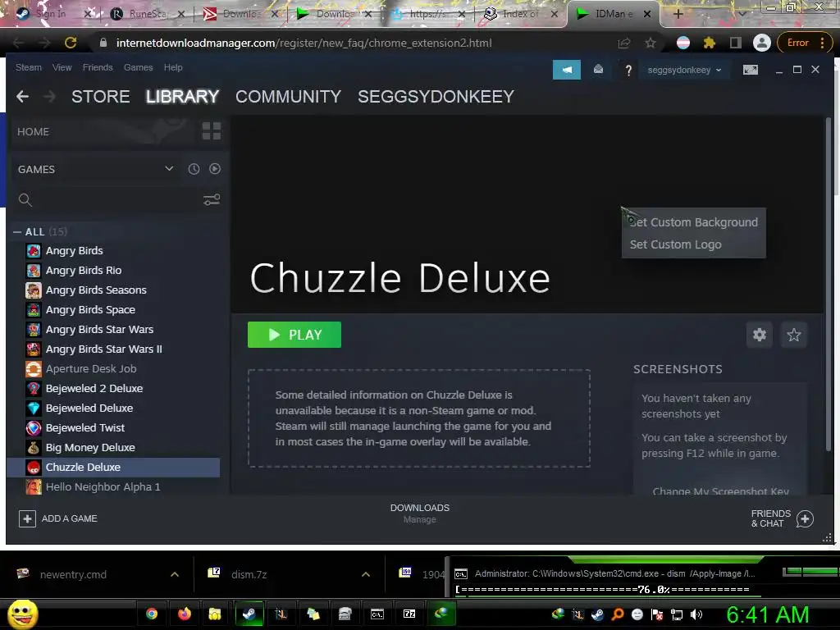Click Bejeweled Deluxe diamond icon

point(33,409)
